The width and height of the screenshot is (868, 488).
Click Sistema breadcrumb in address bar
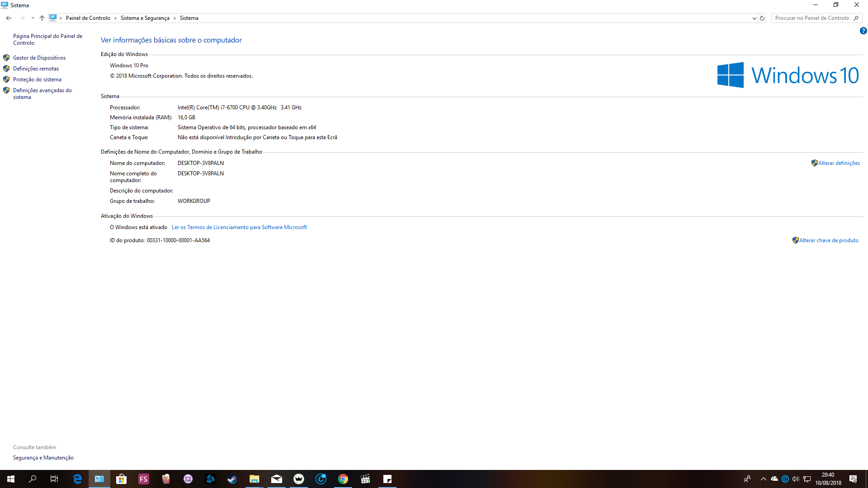click(x=189, y=18)
